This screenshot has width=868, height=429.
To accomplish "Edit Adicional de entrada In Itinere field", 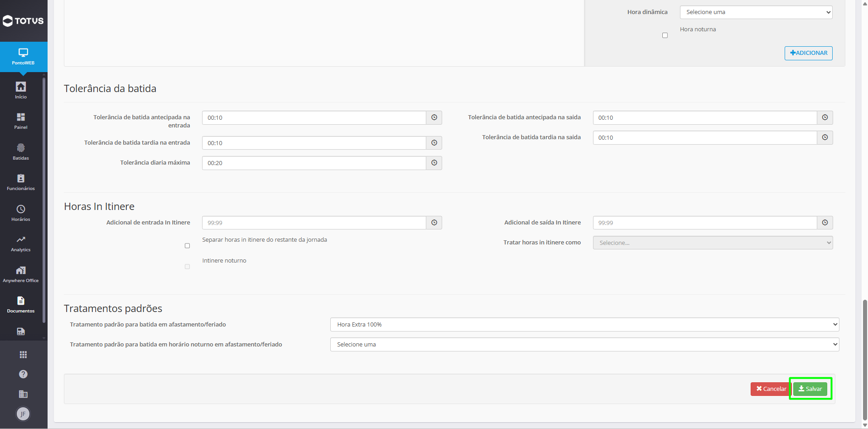I will (314, 223).
